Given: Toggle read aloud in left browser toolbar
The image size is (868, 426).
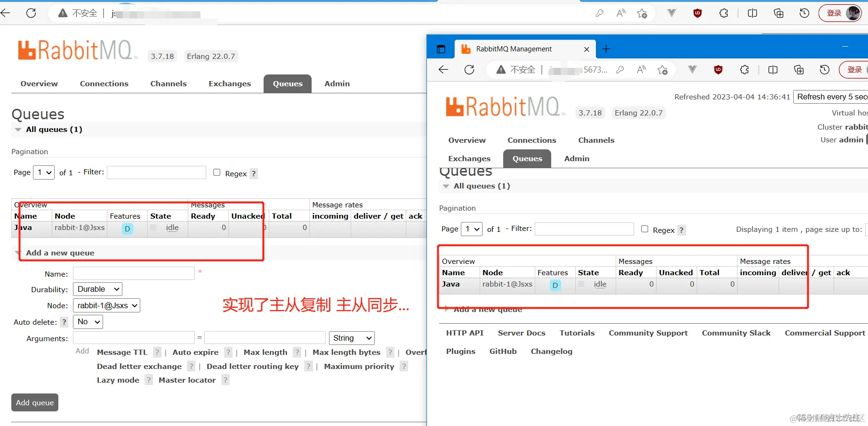Looking at the screenshot, I should tap(621, 13).
